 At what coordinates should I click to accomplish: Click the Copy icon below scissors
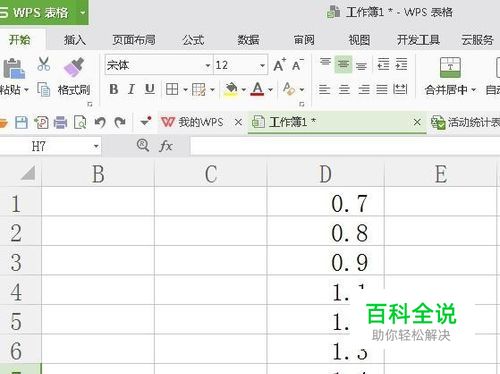(x=43, y=89)
